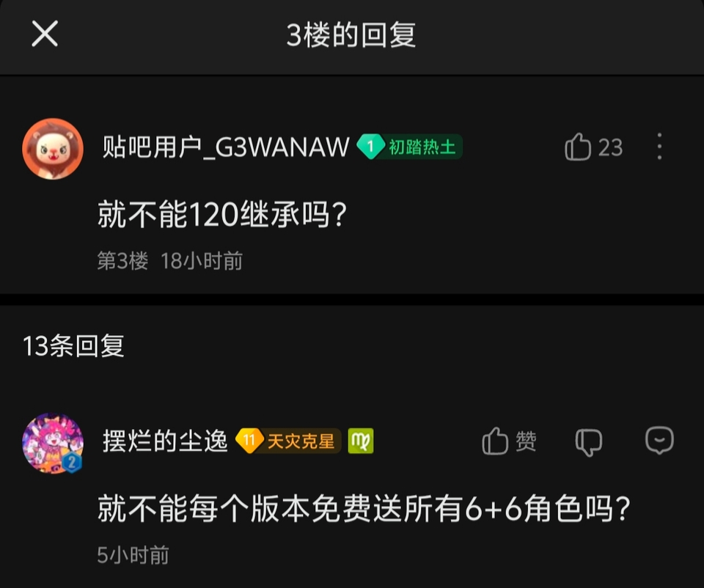Like the reply by 摆烂的尘逸
The height and width of the screenshot is (588, 704).
509,441
